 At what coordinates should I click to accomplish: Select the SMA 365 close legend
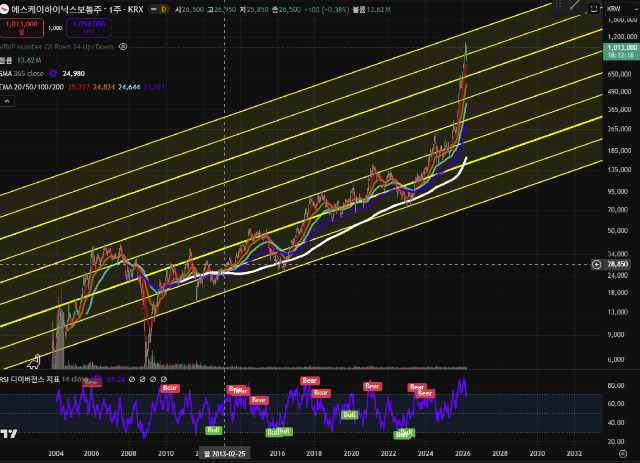pos(22,73)
